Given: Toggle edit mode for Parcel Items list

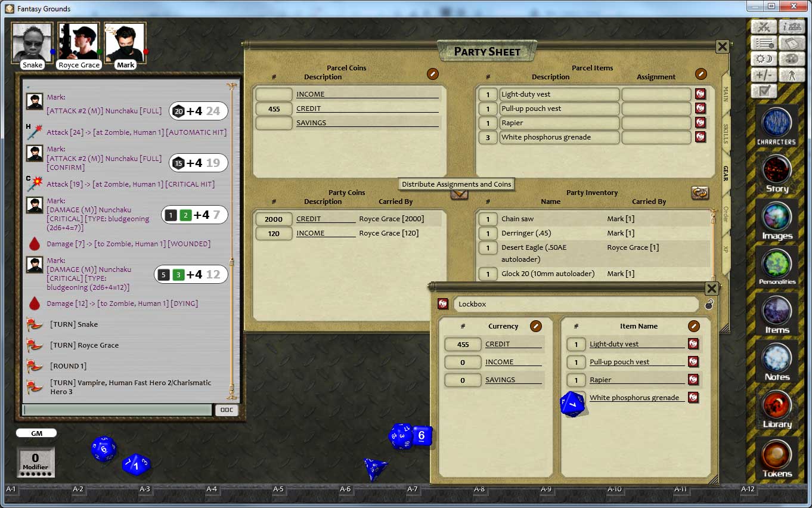Looking at the screenshot, I should [x=701, y=74].
